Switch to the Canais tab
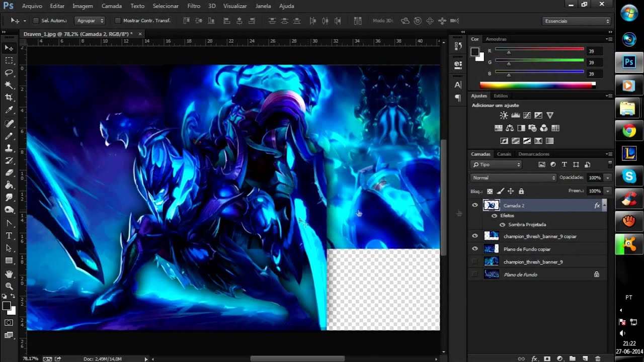 (504, 154)
